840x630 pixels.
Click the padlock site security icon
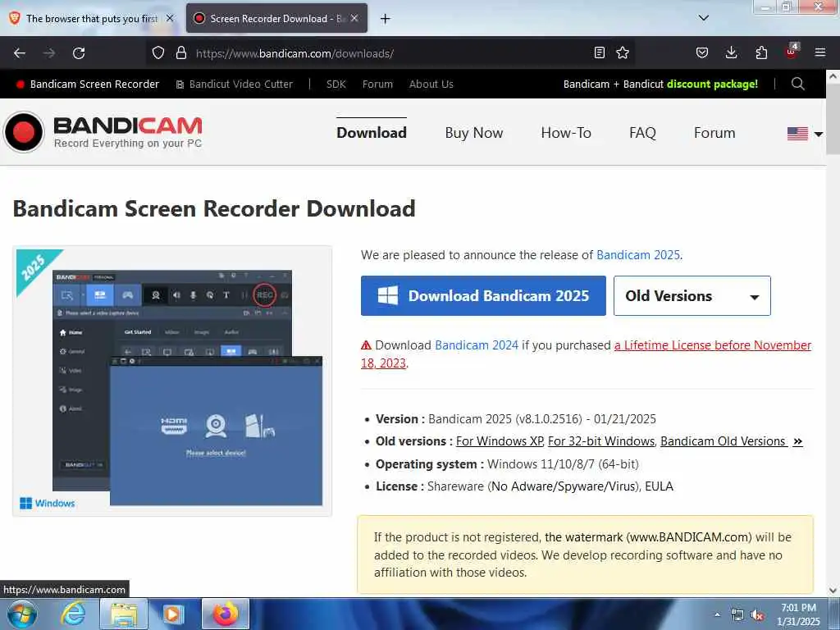point(181,53)
